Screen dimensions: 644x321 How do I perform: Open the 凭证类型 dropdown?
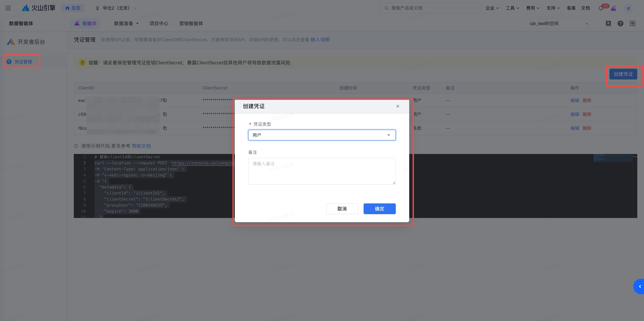(322, 135)
